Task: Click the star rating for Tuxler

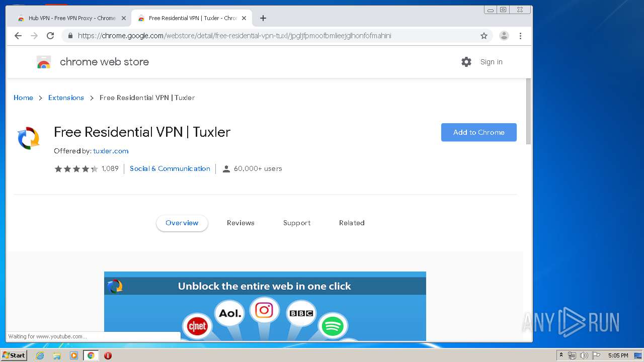Action: pyautogui.click(x=76, y=169)
